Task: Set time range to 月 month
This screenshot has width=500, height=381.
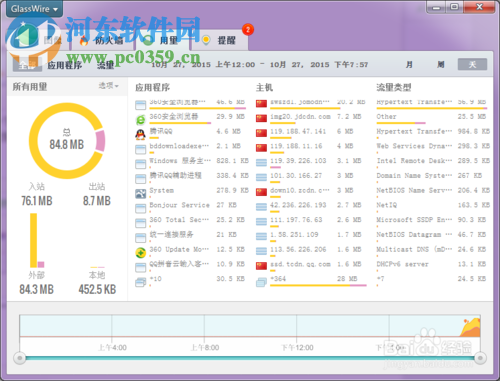Action: point(409,65)
